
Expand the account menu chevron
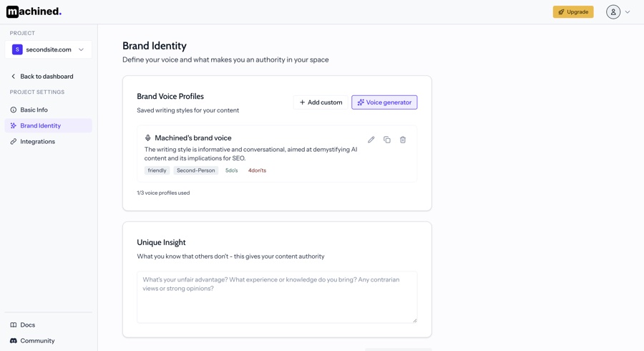coord(627,12)
